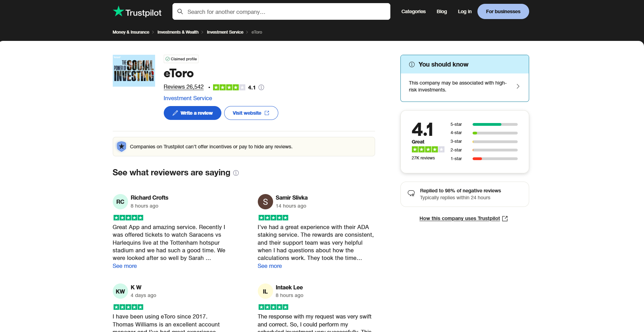The image size is (644, 332).
Task: Go to Investments & Wealth breadcrumb
Action: pyautogui.click(x=178, y=32)
